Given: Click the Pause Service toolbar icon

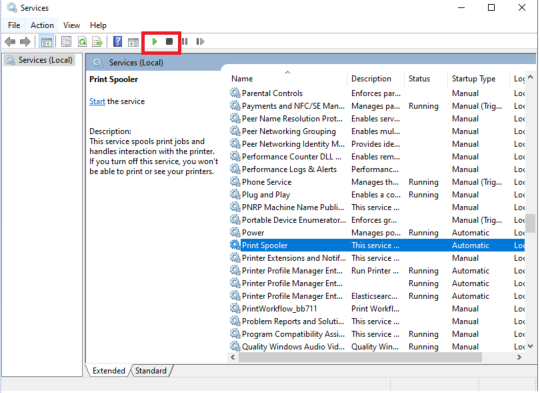Looking at the screenshot, I should click(185, 42).
